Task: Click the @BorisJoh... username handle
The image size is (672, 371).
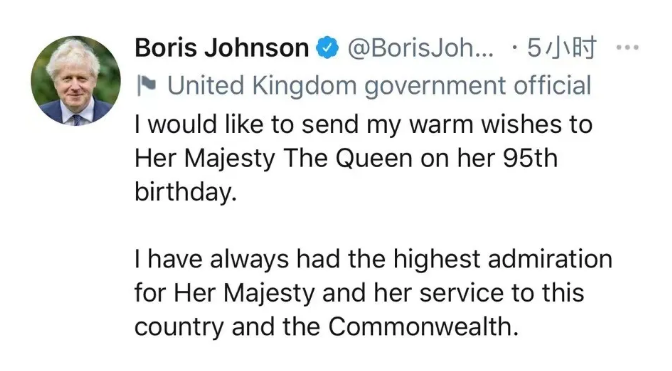Action: [x=420, y=48]
